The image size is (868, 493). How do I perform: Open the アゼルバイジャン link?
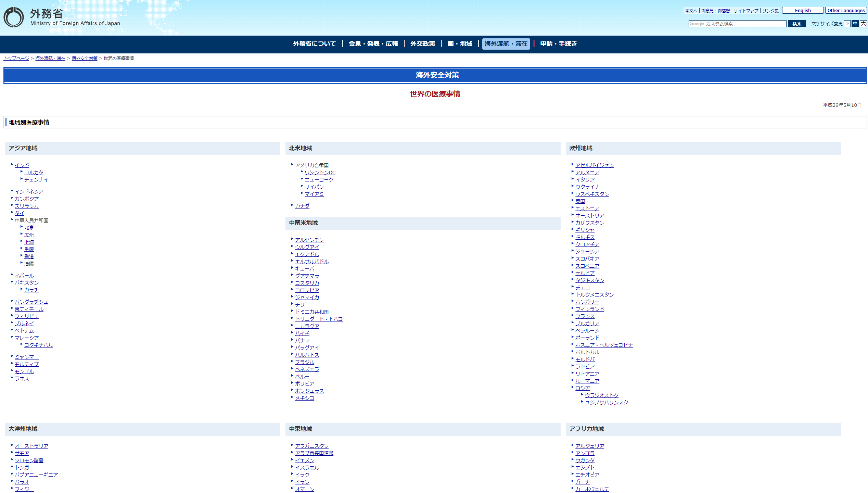click(x=594, y=165)
